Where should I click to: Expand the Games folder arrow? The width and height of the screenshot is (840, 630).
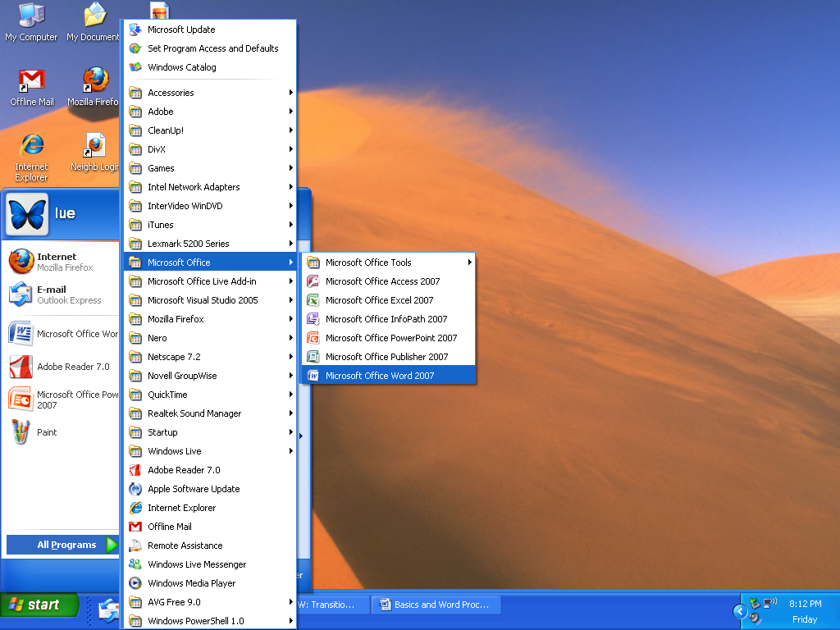click(x=291, y=168)
